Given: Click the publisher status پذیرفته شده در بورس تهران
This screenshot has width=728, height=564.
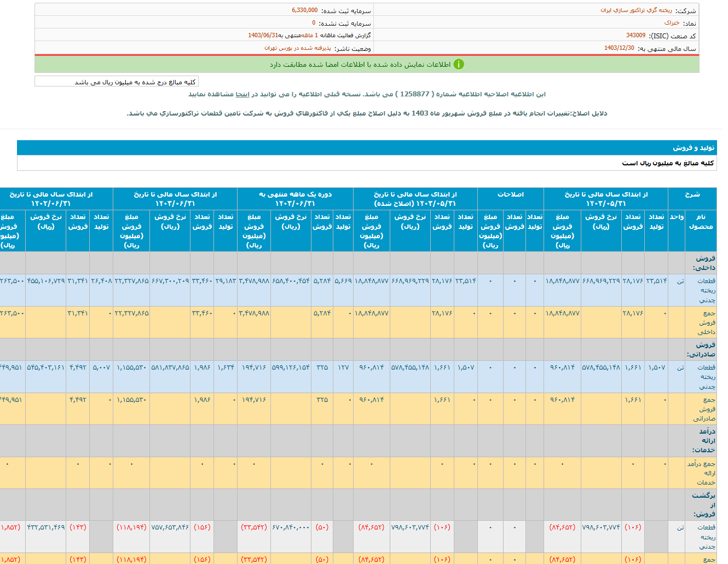Looking at the screenshot, I should tap(298, 48).
